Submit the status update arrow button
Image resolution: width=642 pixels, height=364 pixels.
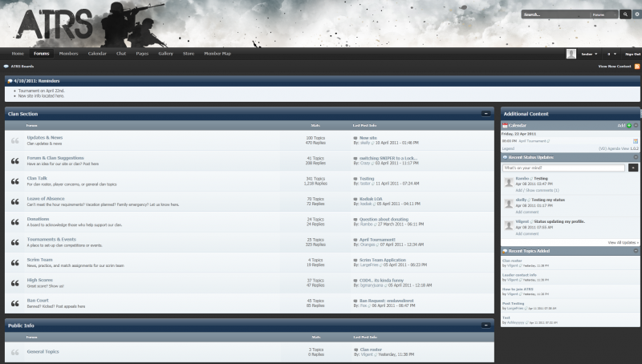[x=633, y=168]
